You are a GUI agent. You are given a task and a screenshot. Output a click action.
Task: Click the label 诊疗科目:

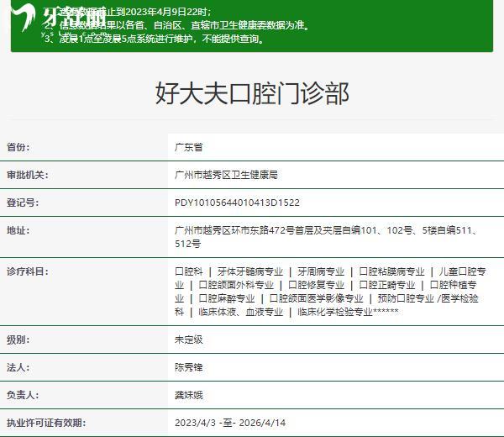click(28, 271)
